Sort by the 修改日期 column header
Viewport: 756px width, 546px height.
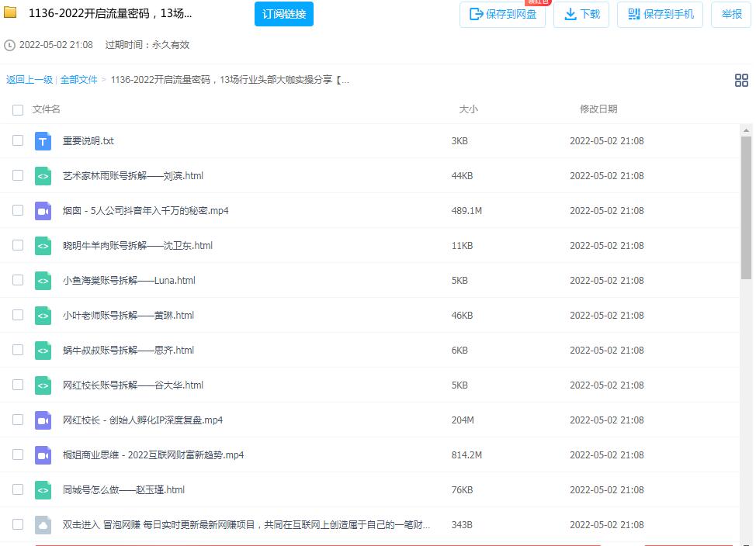click(598, 109)
